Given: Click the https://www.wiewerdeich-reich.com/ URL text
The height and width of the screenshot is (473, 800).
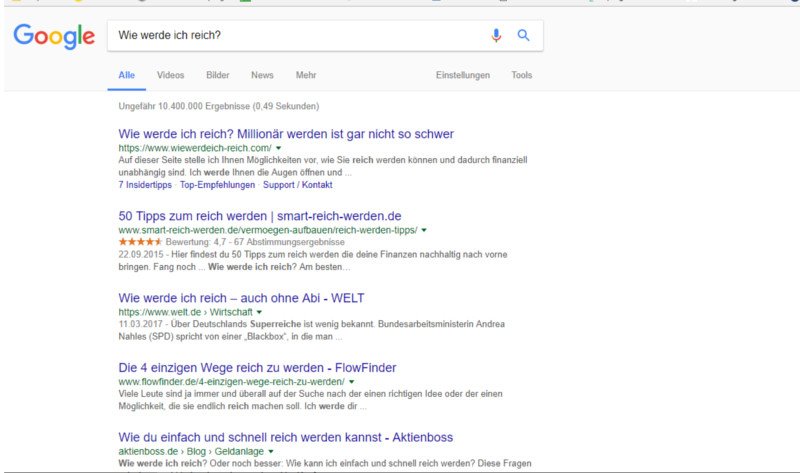Looking at the screenshot, I should tap(195, 148).
